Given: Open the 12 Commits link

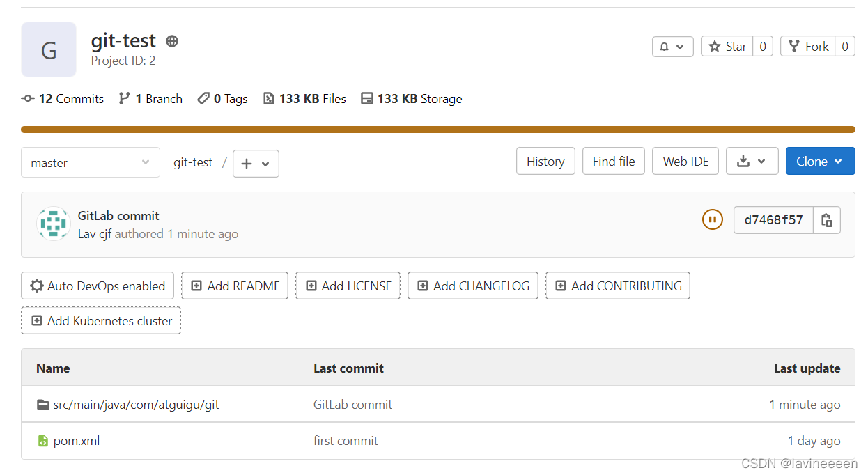Looking at the screenshot, I should [63, 99].
